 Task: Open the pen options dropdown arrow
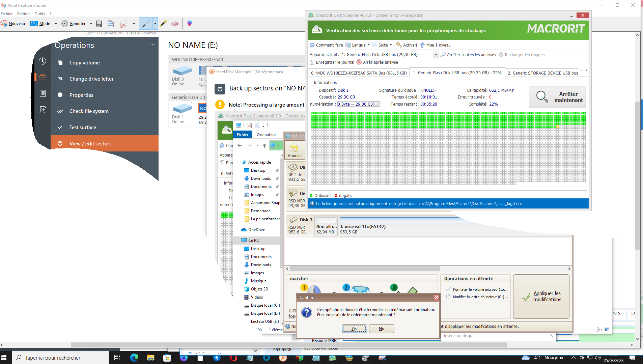coord(155,24)
